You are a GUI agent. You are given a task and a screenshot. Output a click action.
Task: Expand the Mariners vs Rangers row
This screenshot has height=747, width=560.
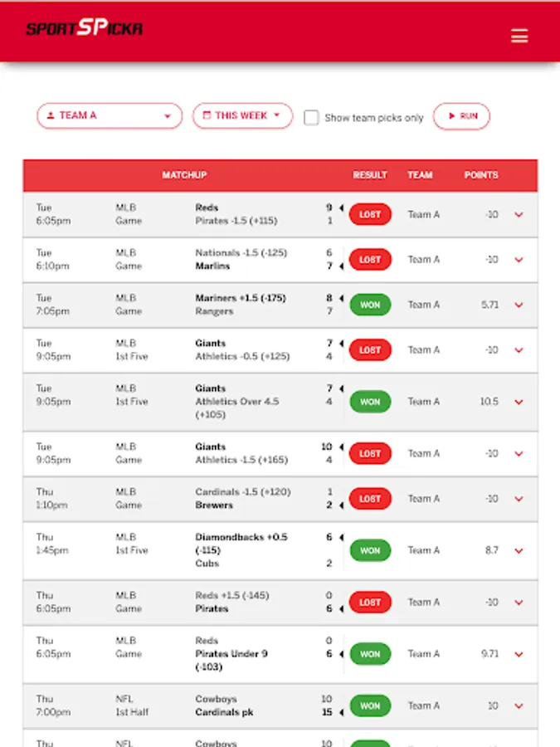519,305
